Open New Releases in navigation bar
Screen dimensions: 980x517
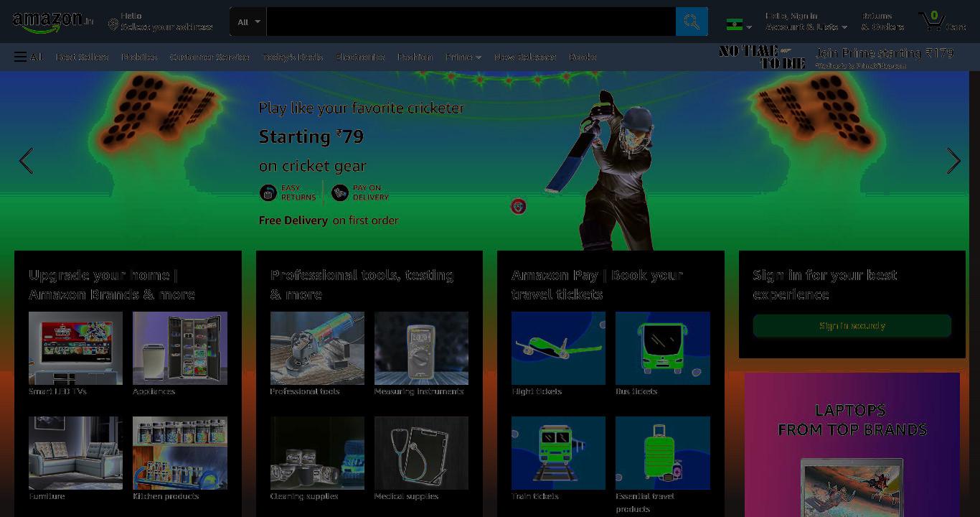[525, 57]
